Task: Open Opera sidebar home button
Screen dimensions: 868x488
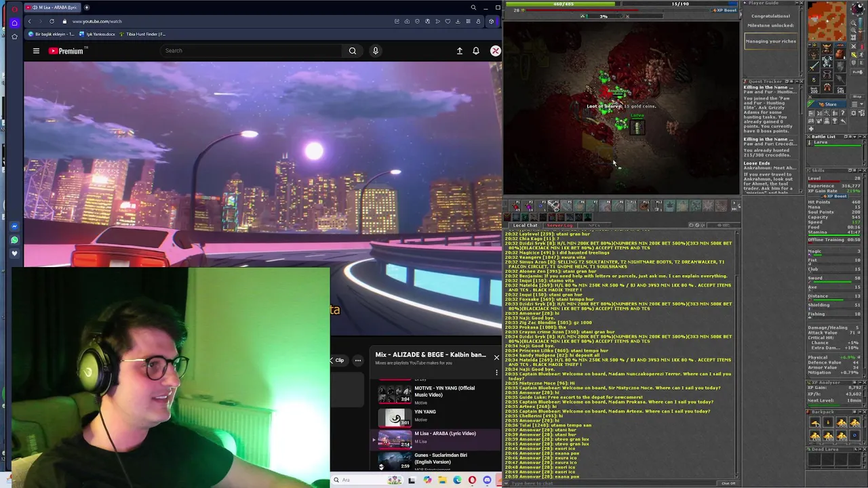Action: [x=14, y=22]
